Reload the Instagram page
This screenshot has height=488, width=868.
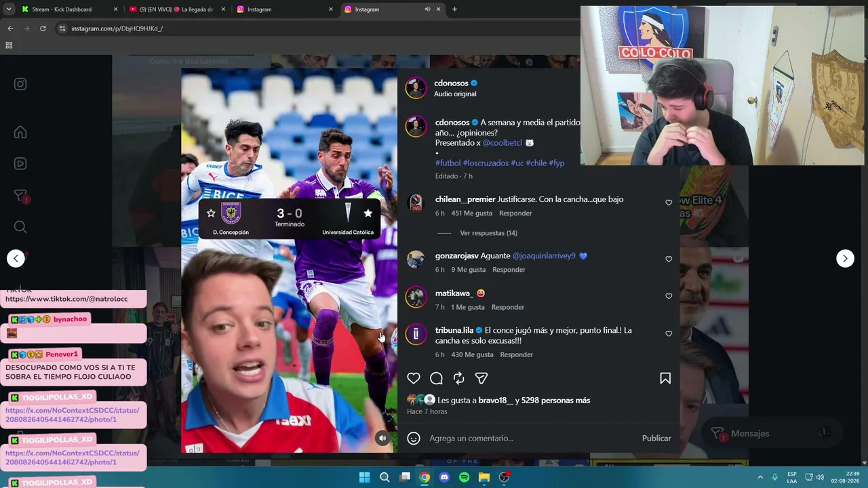43,28
